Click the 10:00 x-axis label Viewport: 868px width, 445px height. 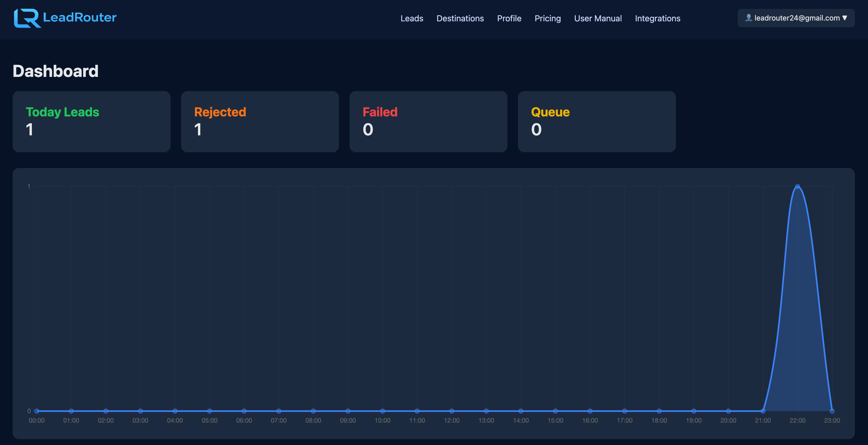tap(382, 421)
